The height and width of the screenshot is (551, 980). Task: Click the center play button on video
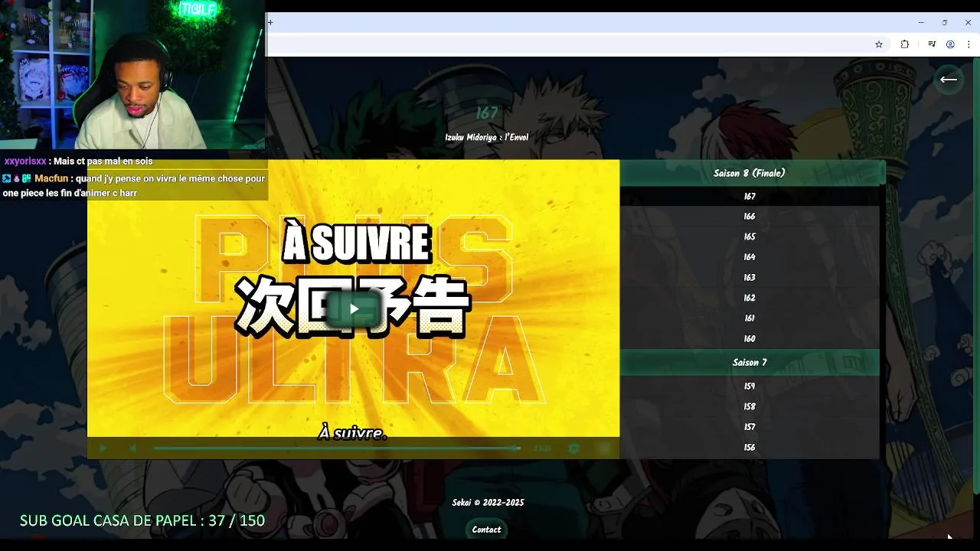click(353, 309)
